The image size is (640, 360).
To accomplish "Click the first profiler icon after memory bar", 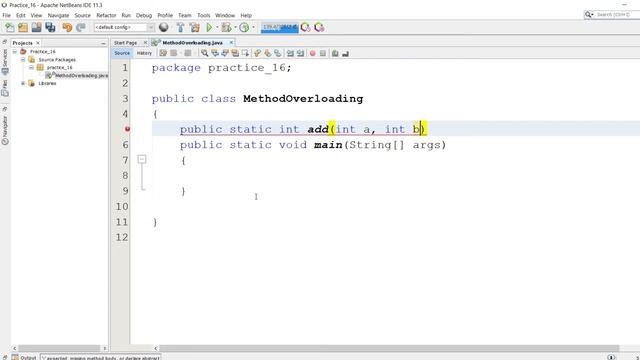I will click(305, 27).
